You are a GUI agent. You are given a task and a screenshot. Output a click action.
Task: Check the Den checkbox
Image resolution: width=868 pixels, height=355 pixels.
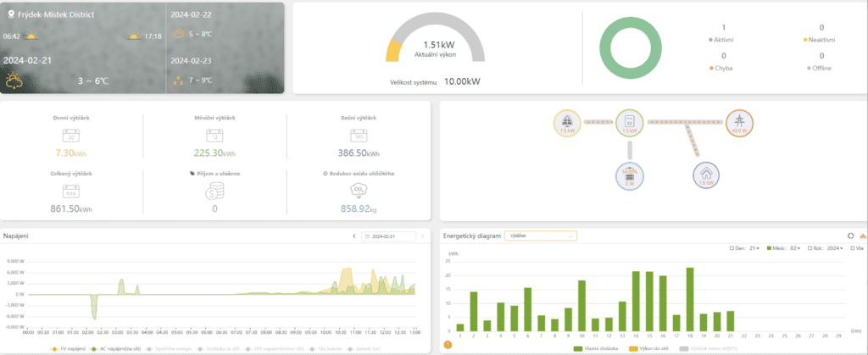coord(732,249)
